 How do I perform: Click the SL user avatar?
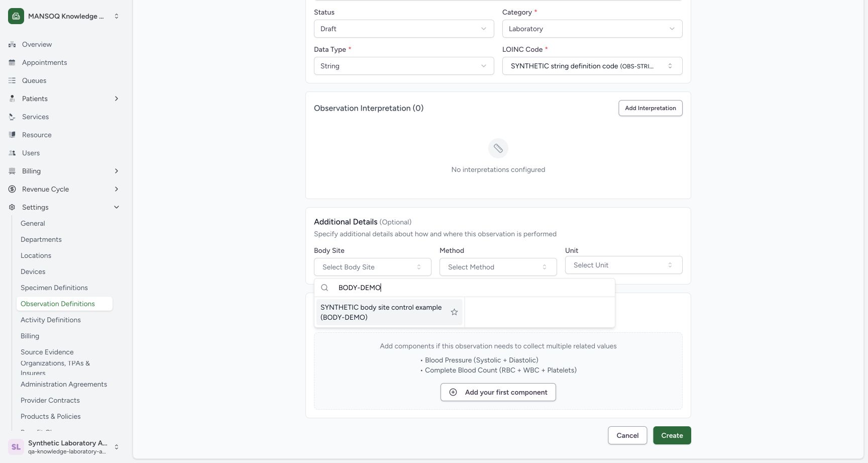(16, 447)
